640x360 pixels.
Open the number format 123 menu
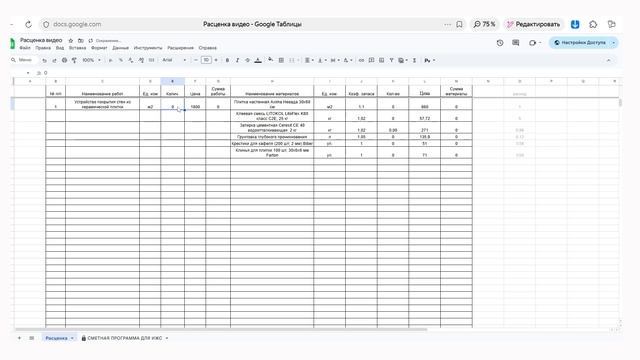pos(151,60)
